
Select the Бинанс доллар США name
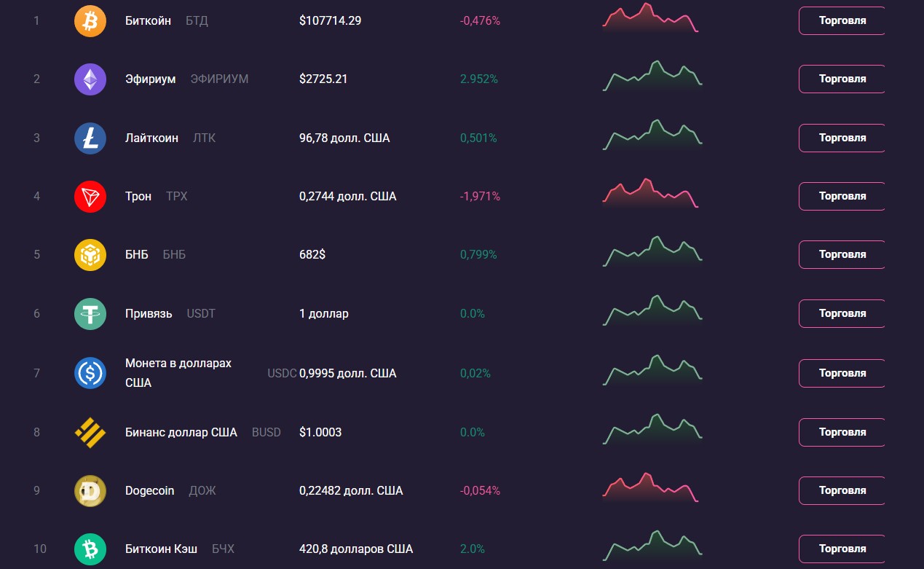click(181, 432)
